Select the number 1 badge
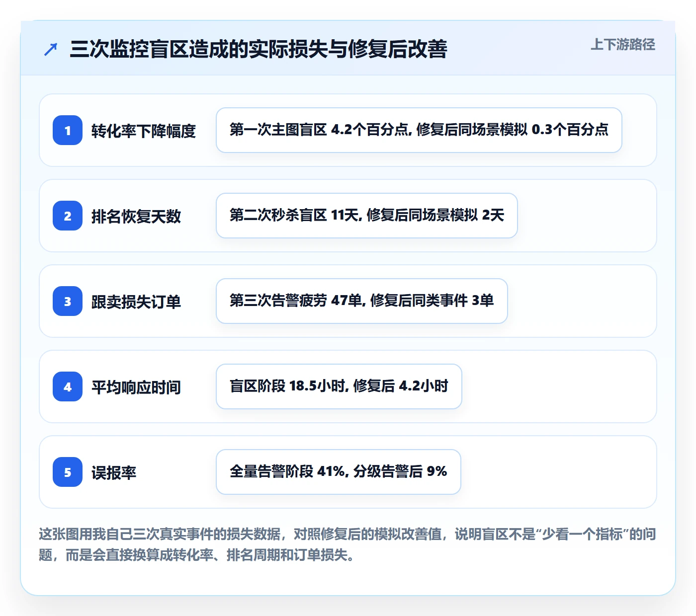The width and height of the screenshot is (696, 616). (68, 130)
